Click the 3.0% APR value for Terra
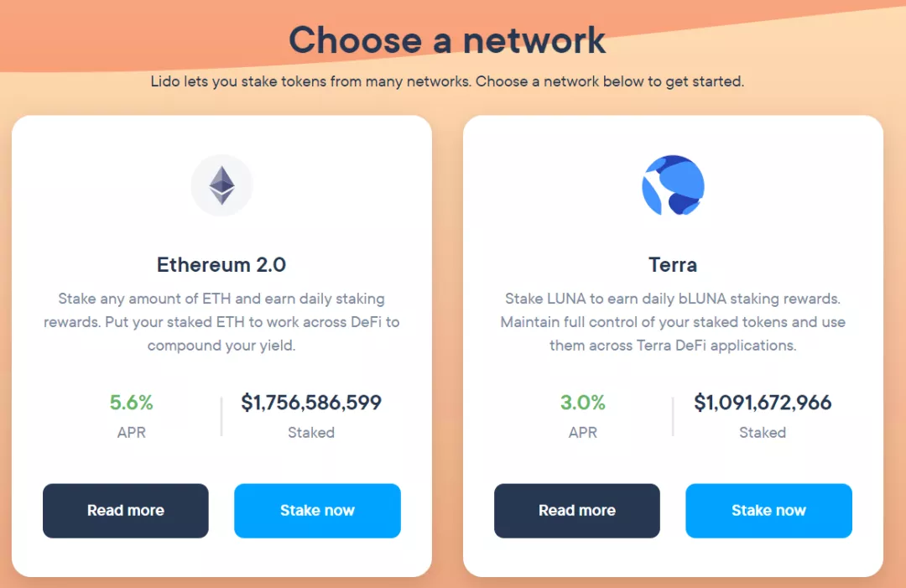The width and height of the screenshot is (906, 588). point(582,403)
